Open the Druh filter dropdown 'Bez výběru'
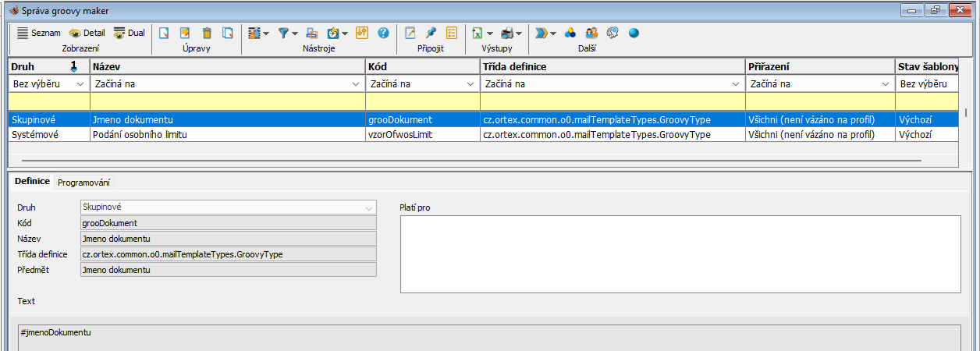The width and height of the screenshot is (980, 351). point(48,83)
